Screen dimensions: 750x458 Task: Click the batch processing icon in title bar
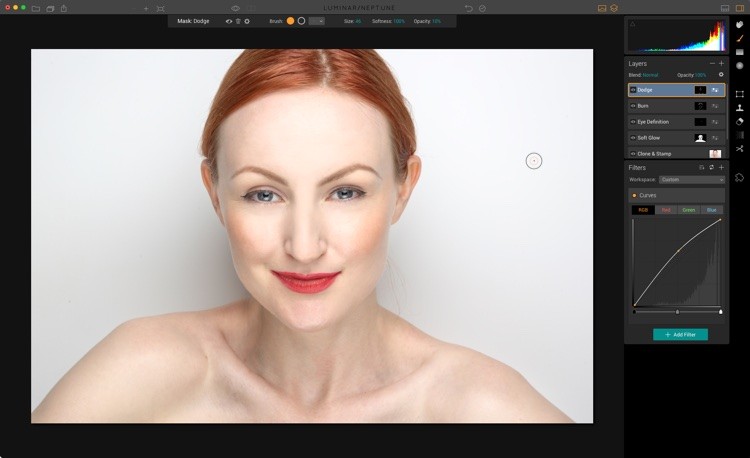pos(50,9)
